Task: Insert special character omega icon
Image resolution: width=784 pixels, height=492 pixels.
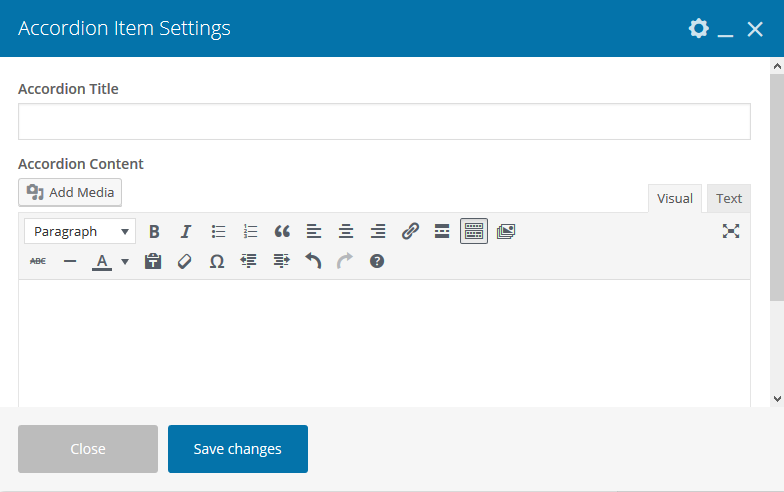Action: coord(217,261)
